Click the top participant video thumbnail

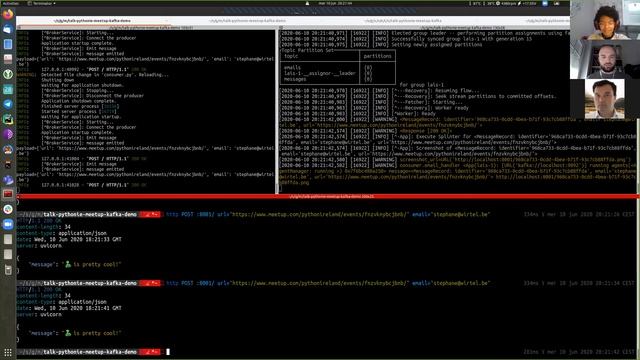[x=605, y=20]
